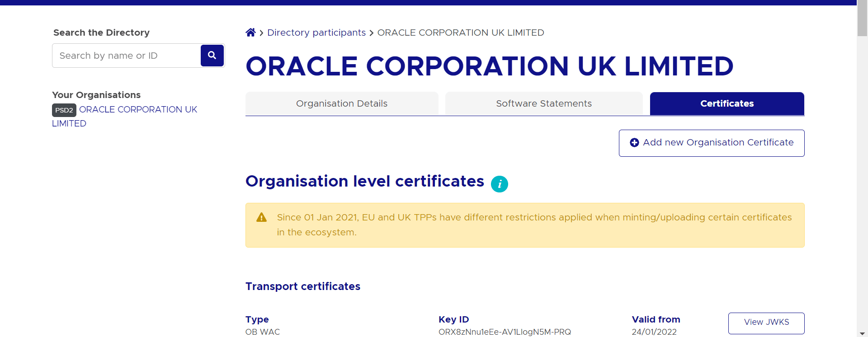The height and width of the screenshot is (337, 868).
Task: Click the Organisation level certificates heading
Action: (365, 181)
